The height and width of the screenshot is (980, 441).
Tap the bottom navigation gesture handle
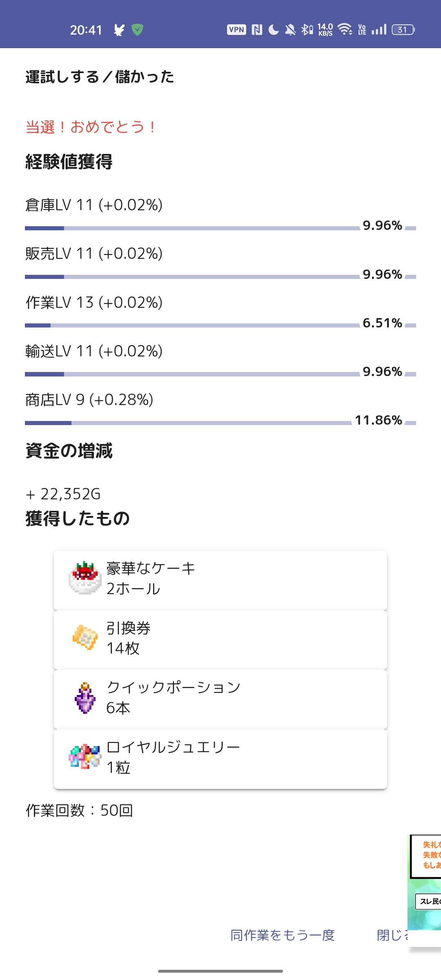(220, 971)
